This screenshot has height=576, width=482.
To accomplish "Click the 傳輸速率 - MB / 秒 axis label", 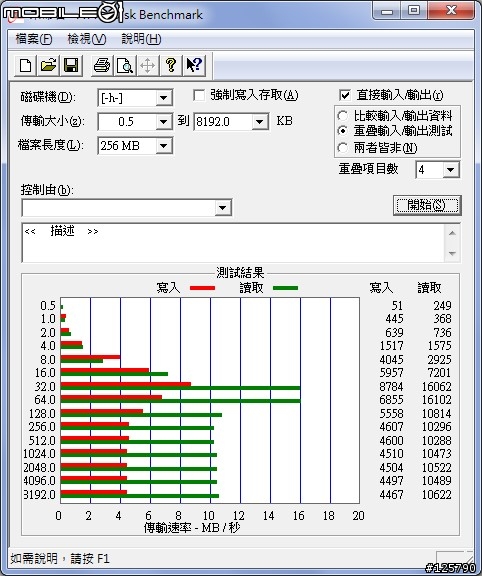I will pyautogui.click(x=192, y=528).
